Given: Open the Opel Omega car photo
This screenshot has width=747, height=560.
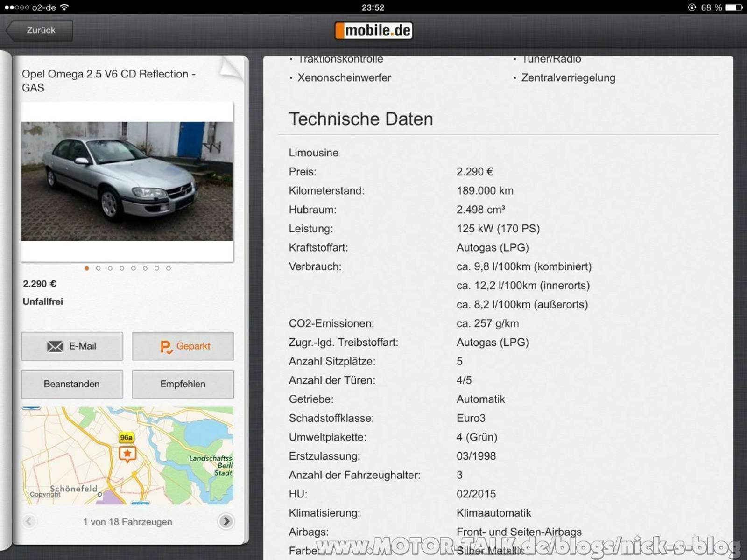Looking at the screenshot, I should (x=127, y=181).
